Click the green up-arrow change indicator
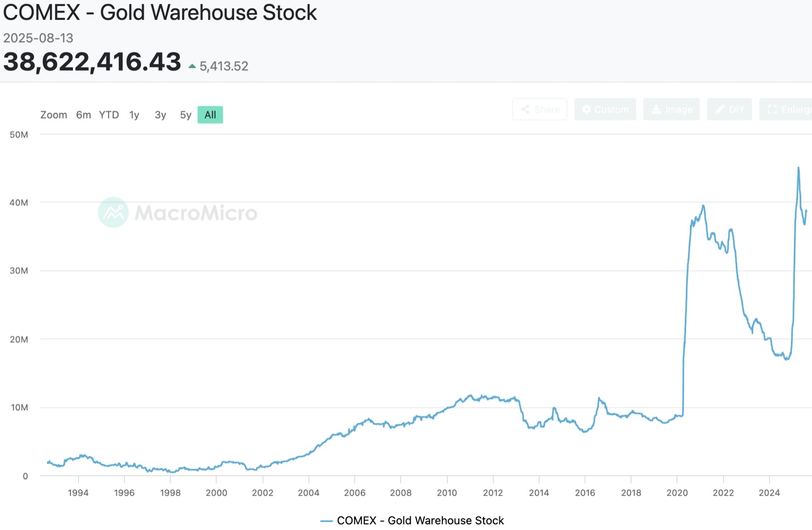 [x=192, y=66]
